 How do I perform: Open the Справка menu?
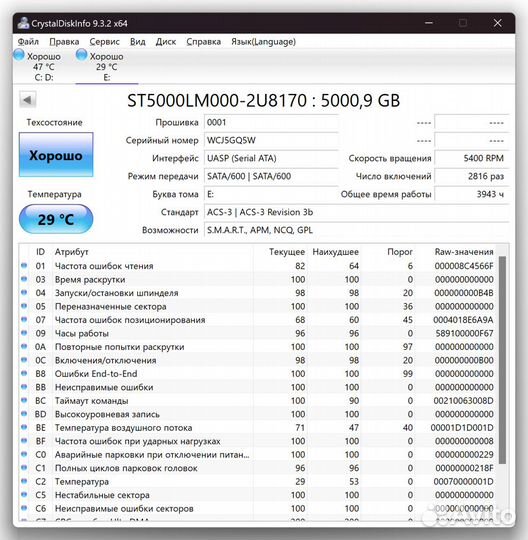point(204,42)
